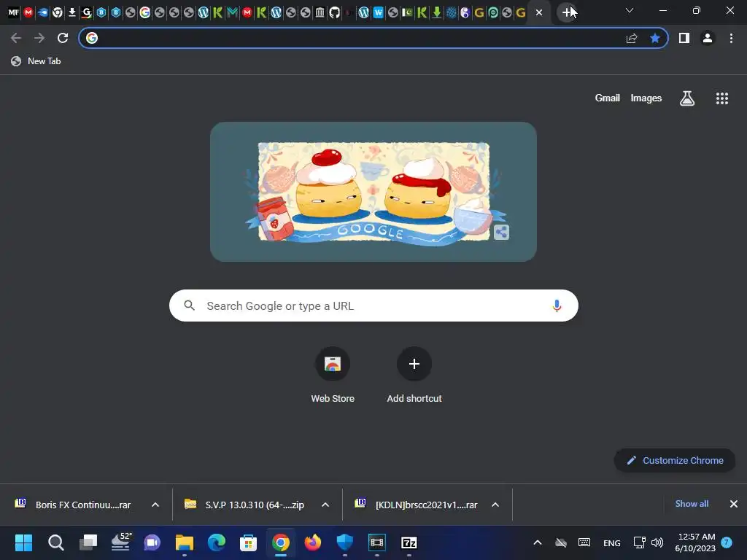
Task: Launch Microsoft Edge from taskbar
Action: coord(216,542)
